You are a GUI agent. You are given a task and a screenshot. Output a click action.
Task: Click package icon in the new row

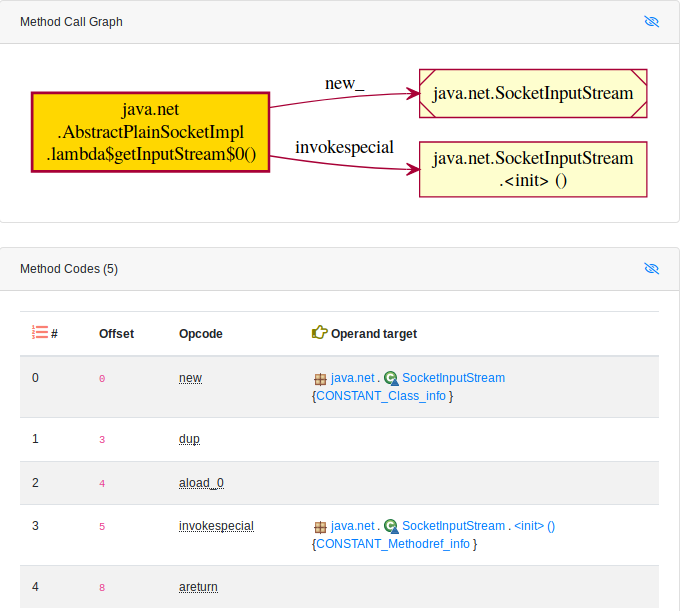[320, 379]
